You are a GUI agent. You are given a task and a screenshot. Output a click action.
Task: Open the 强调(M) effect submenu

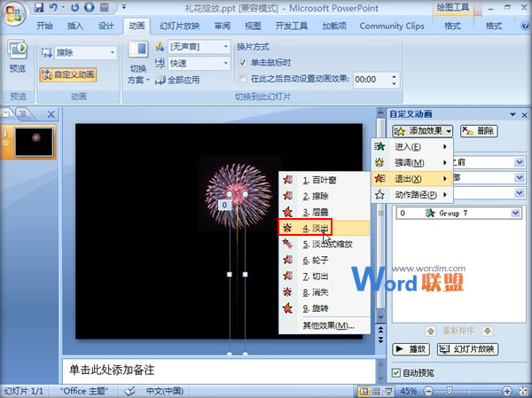(412, 162)
